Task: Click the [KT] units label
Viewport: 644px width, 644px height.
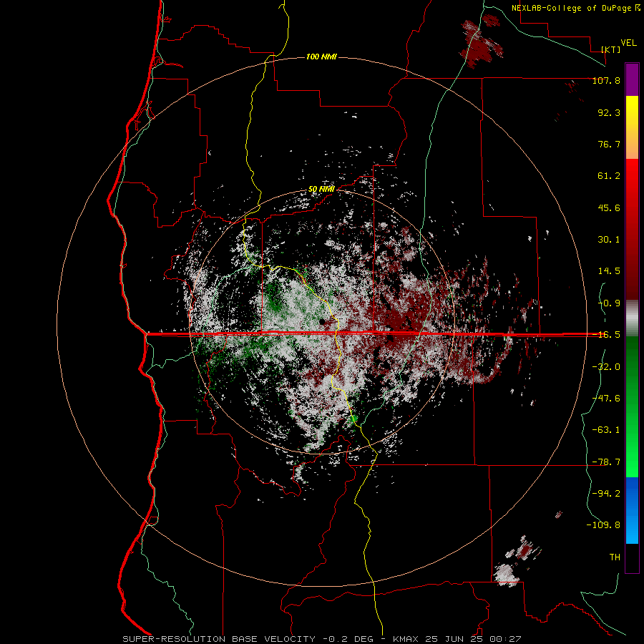Action: (x=611, y=49)
